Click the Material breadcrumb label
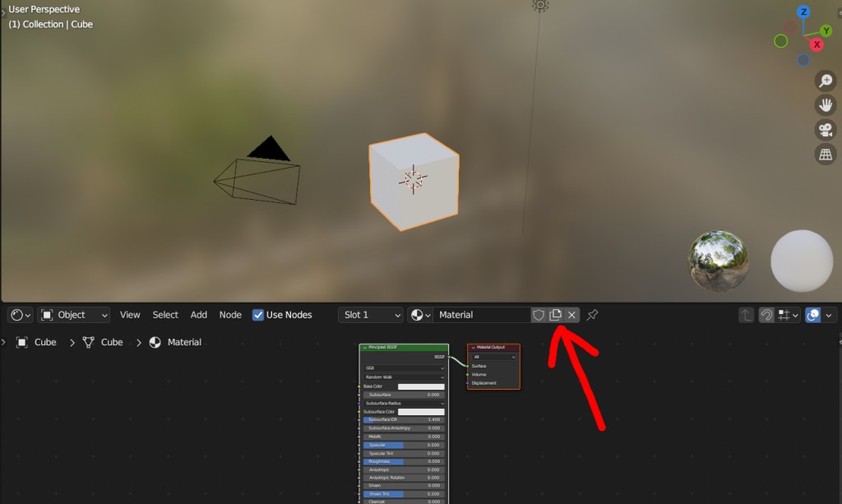This screenshot has height=504, width=842. pyautogui.click(x=184, y=342)
